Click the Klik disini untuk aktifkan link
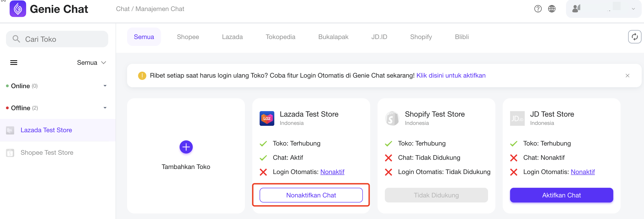 click(451, 76)
